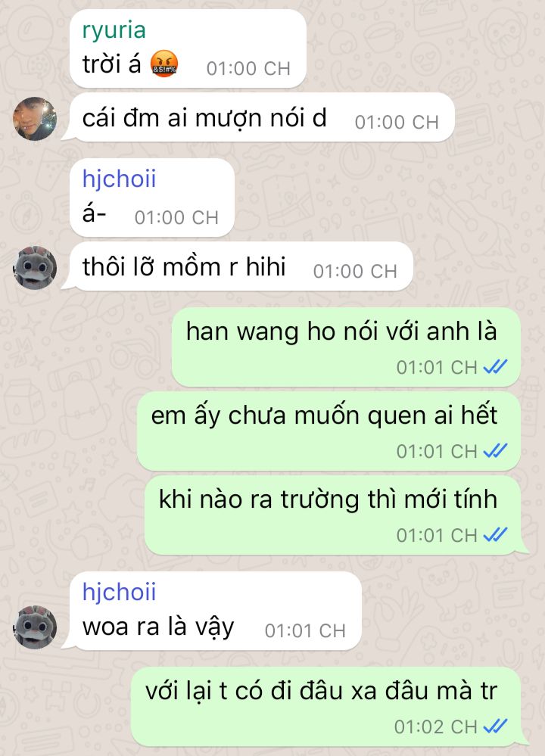Open ryuria's profile photo avatar
This screenshot has height=756, width=545.
coord(35,119)
